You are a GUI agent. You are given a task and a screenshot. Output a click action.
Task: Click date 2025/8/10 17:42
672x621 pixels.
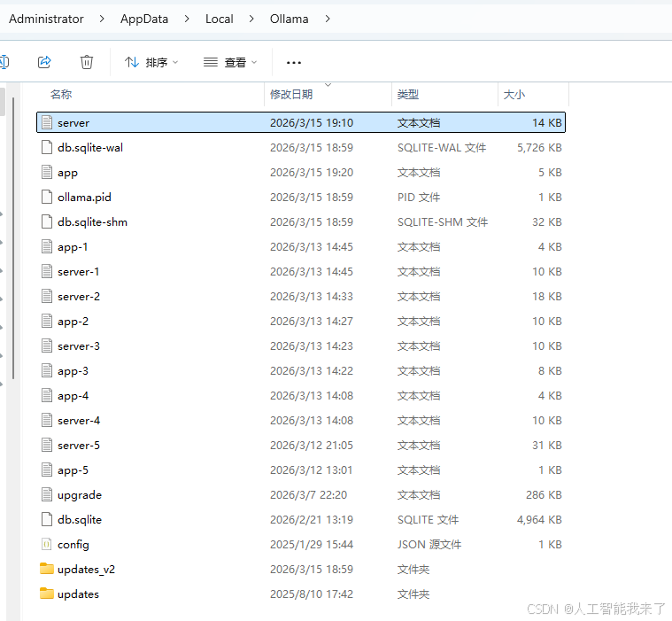[312, 594]
